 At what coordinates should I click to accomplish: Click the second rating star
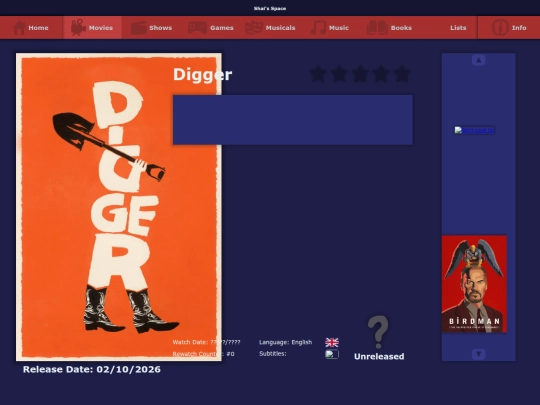339,74
